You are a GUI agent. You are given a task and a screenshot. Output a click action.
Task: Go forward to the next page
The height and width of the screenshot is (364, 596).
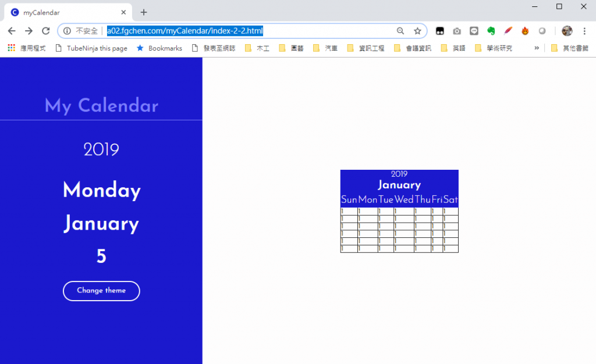pyautogui.click(x=29, y=31)
